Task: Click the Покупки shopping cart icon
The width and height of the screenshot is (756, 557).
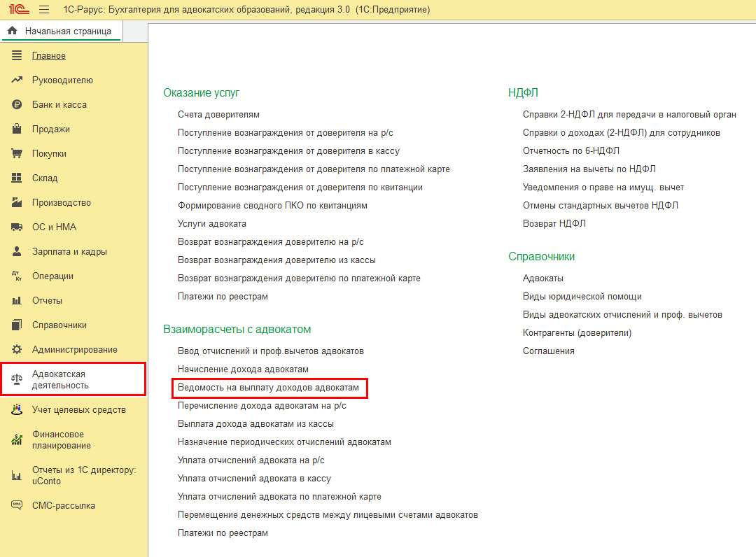Action: pyautogui.click(x=17, y=154)
